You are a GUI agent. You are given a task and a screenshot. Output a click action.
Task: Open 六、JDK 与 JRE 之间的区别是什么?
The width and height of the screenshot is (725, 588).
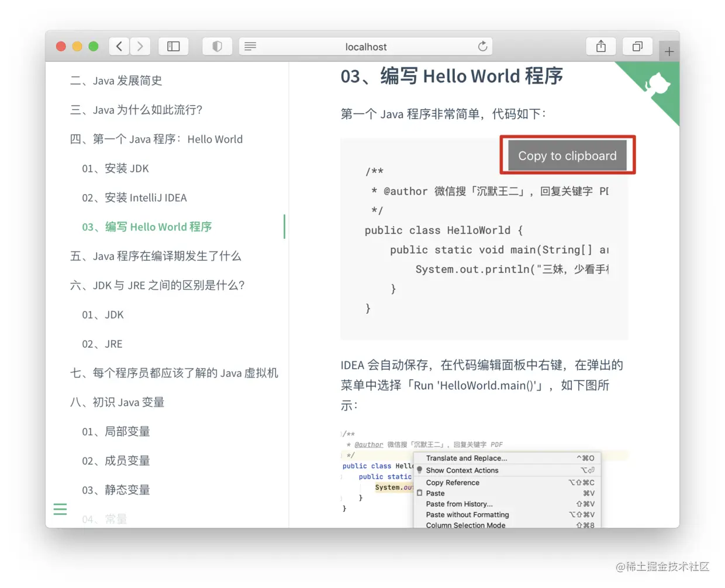click(157, 285)
